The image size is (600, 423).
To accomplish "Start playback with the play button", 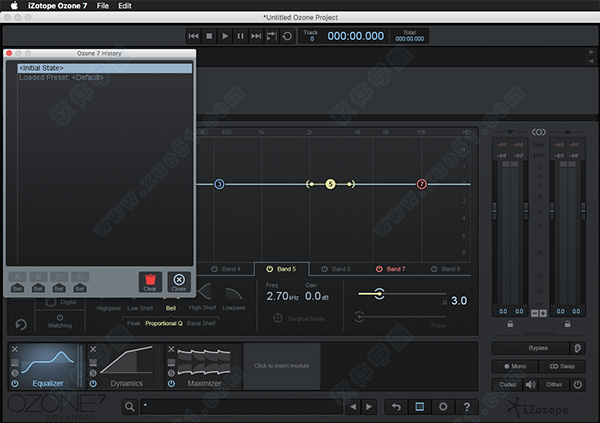I will click(x=225, y=36).
